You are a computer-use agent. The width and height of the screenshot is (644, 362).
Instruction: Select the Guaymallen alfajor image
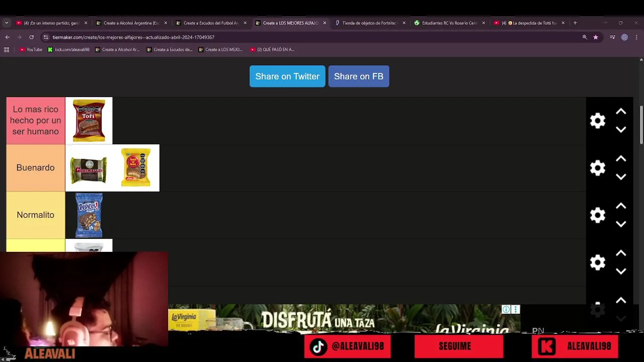pyautogui.click(x=89, y=168)
